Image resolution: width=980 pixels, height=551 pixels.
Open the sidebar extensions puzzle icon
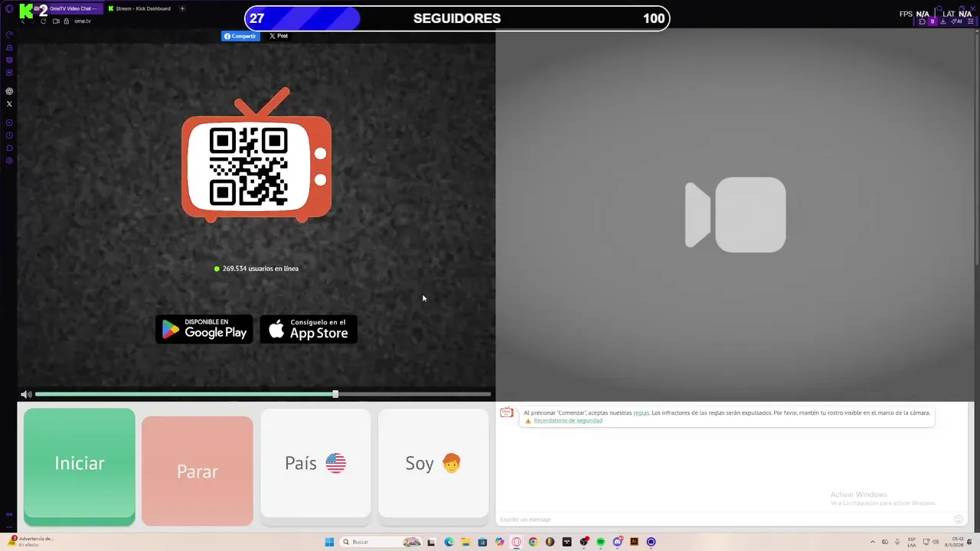pyautogui.click(x=9, y=148)
